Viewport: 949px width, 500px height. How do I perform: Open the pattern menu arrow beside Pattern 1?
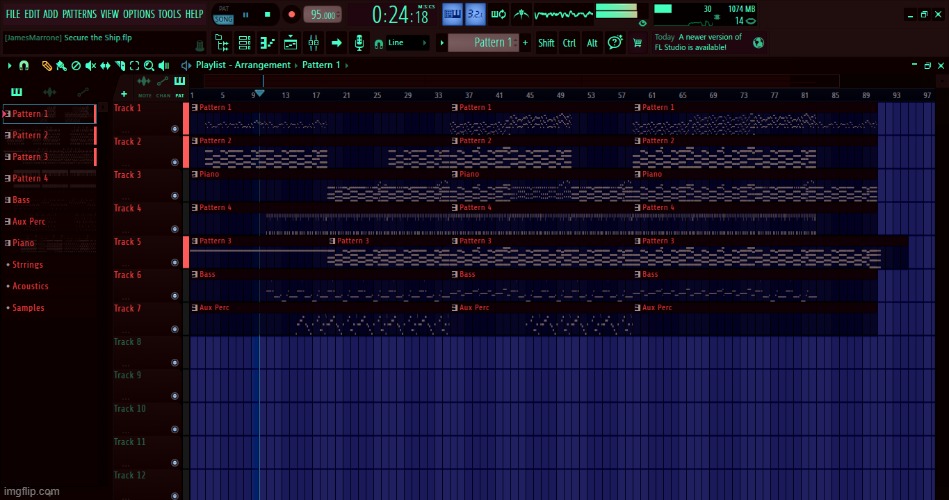point(442,42)
